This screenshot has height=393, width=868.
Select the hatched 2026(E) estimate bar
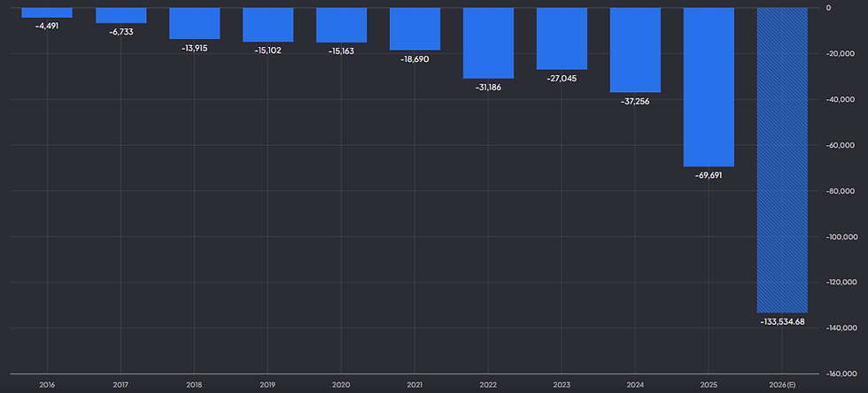click(782, 160)
